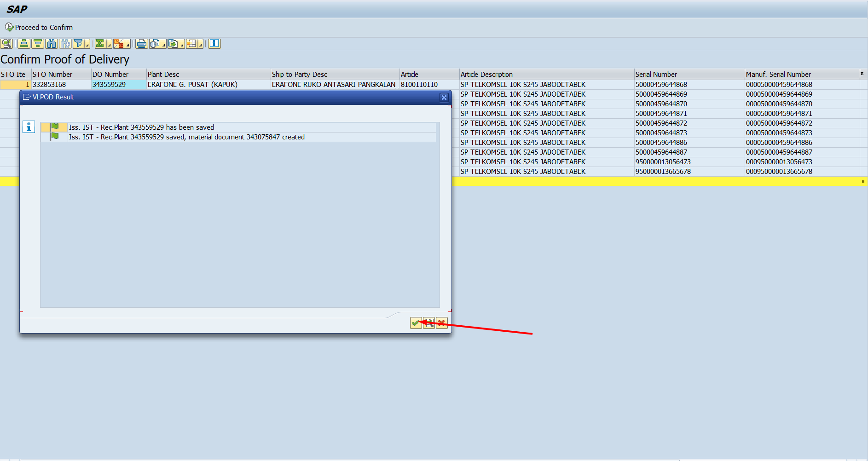
Task: Click the binoculars Find icon
Action: [x=52, y=44]
